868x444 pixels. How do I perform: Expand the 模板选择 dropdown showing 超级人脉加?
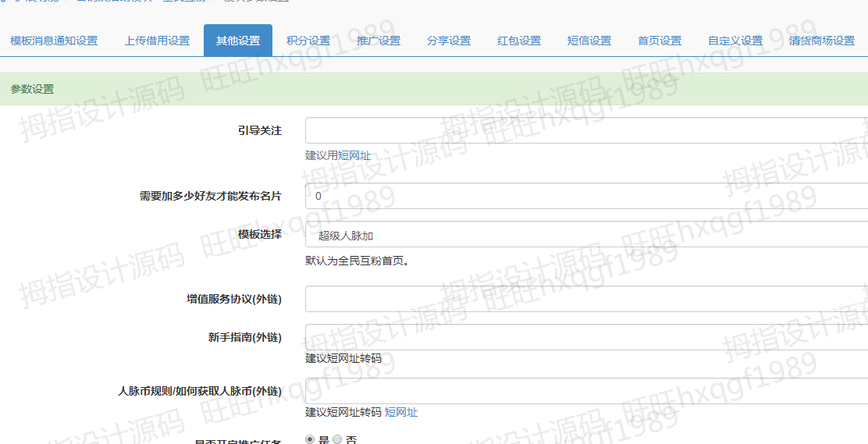585,235
